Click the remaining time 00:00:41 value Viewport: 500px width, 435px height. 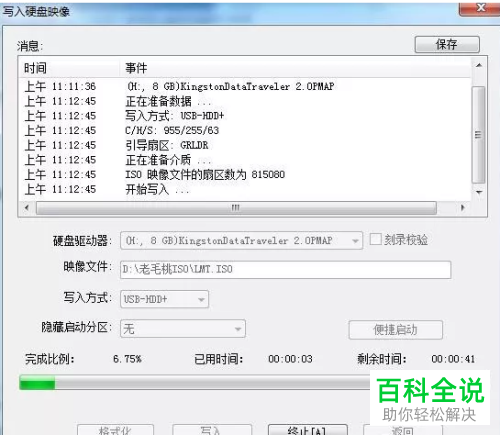453,359
